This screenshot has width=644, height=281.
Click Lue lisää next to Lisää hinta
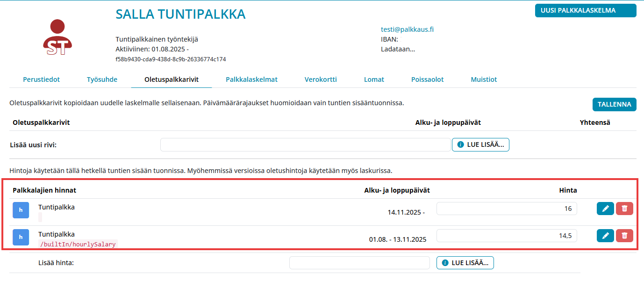tap(465, 263)
